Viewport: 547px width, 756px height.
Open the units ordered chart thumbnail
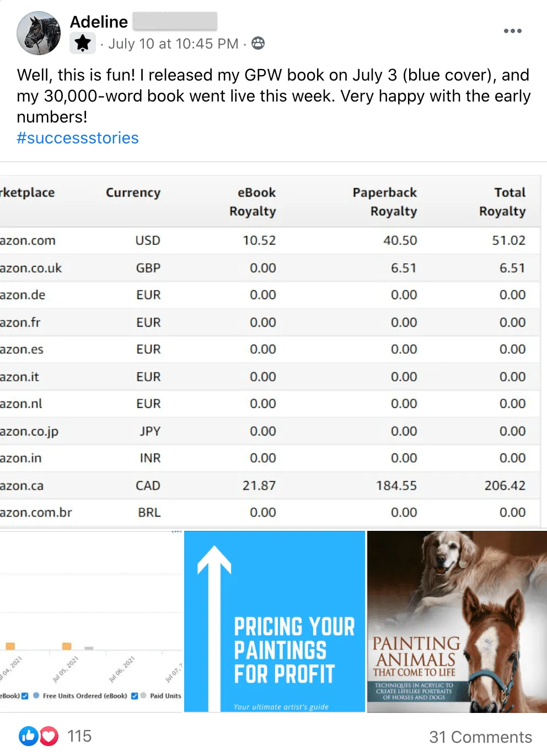pos(91,621)
